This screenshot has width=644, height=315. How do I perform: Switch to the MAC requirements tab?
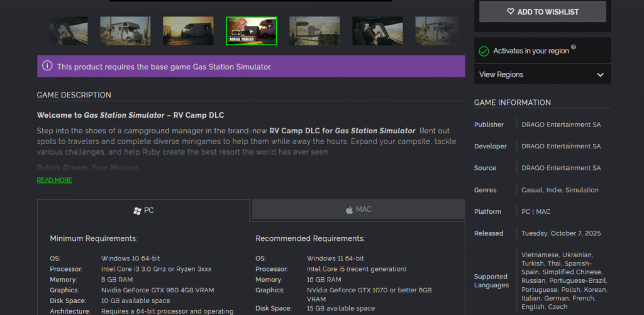pyautogui.click(x=358, y=209)
